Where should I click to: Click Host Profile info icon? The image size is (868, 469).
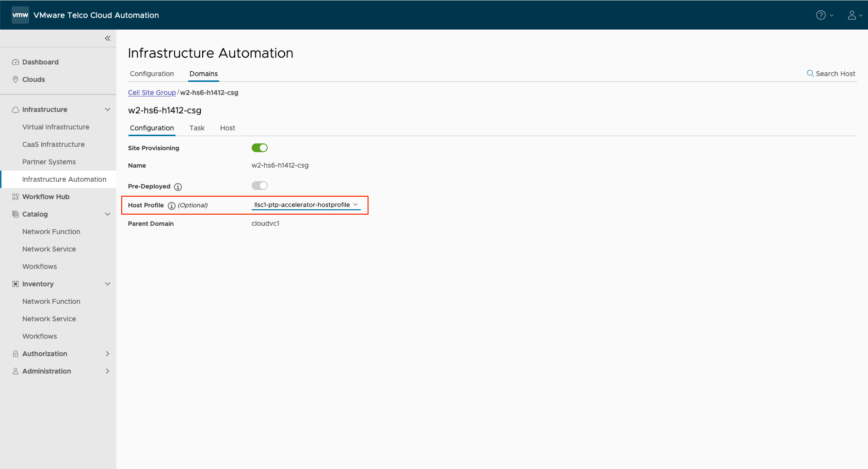click(x=171, y=206)
